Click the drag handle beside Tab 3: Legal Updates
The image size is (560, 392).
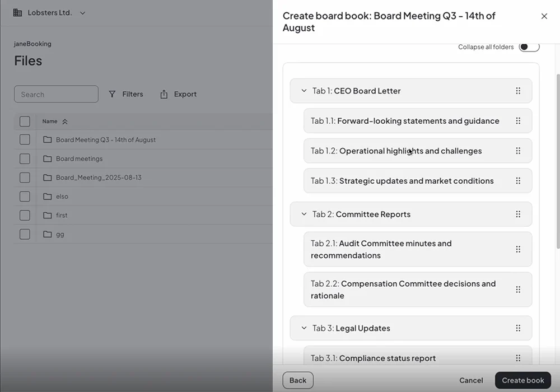518,328
